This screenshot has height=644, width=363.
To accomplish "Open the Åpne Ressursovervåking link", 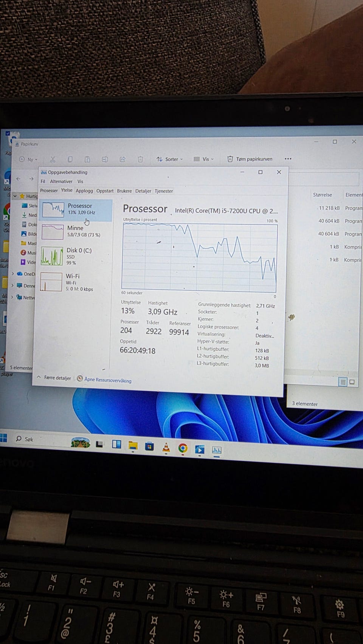I will [108, 380].
